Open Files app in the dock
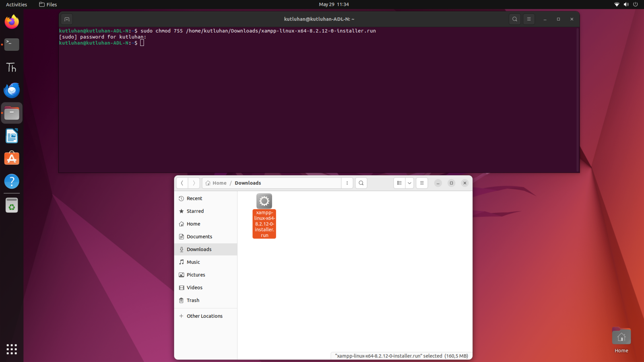This screenshot has height=362, width=644. 12,113
